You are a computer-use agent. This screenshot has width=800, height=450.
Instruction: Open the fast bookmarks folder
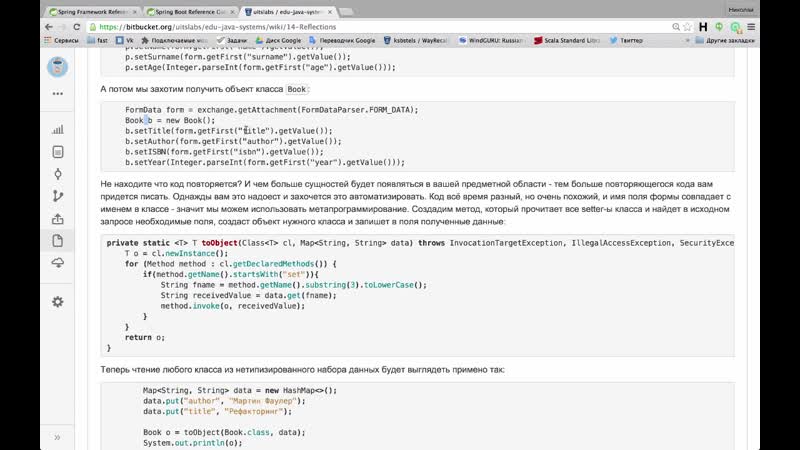pos(97,40)
